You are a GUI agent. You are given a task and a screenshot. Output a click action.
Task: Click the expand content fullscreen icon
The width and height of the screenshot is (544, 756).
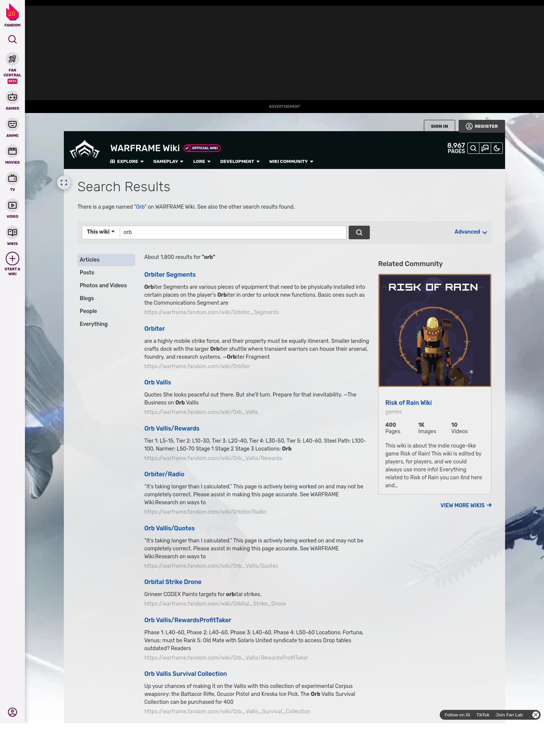(64, 183)
